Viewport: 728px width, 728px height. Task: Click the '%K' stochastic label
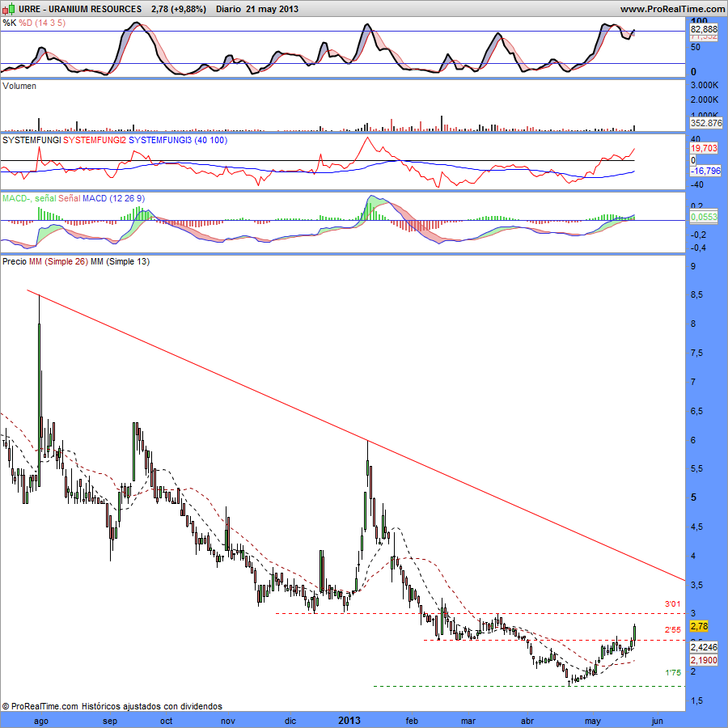tap(9, 23)
